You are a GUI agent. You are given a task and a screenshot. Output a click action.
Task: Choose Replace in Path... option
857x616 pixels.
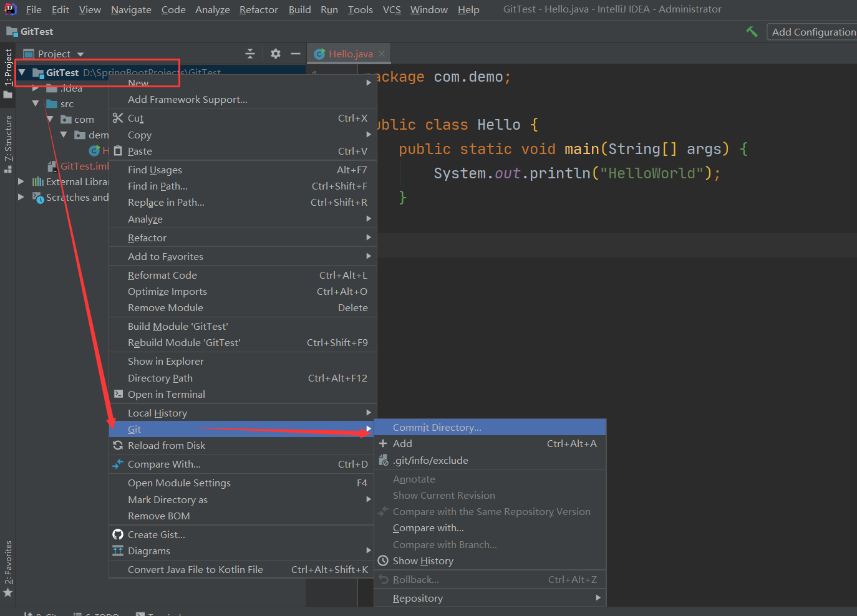point(243,202)
